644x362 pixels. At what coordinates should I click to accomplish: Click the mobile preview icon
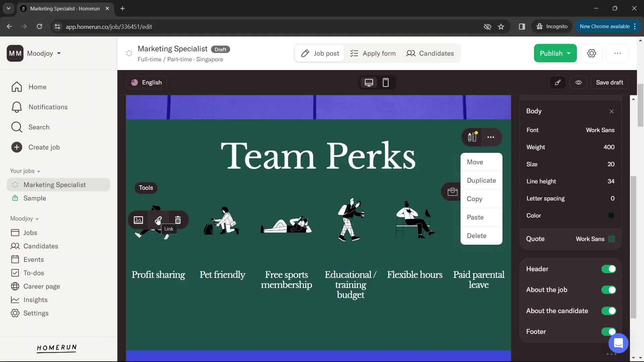click(385, 82)
